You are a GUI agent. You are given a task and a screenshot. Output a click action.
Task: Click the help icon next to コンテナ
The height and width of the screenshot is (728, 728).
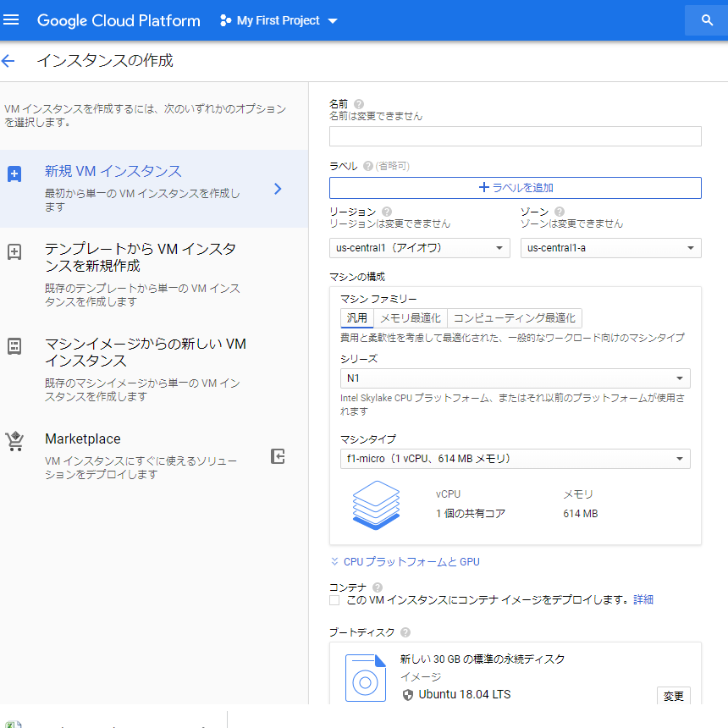378,587
